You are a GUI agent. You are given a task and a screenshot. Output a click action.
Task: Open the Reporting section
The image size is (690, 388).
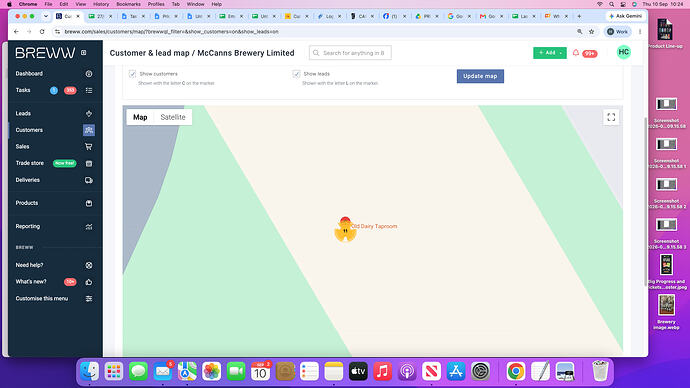point(28,226)
